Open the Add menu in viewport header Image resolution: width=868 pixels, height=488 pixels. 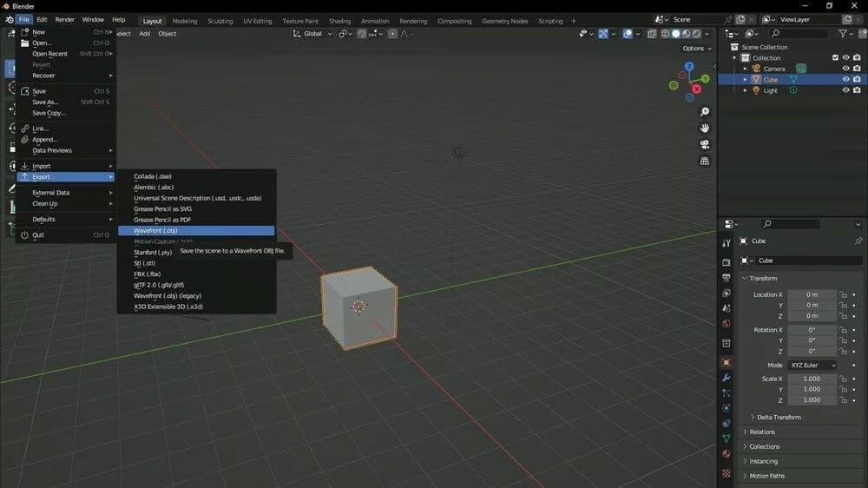[x=144, y=34]
